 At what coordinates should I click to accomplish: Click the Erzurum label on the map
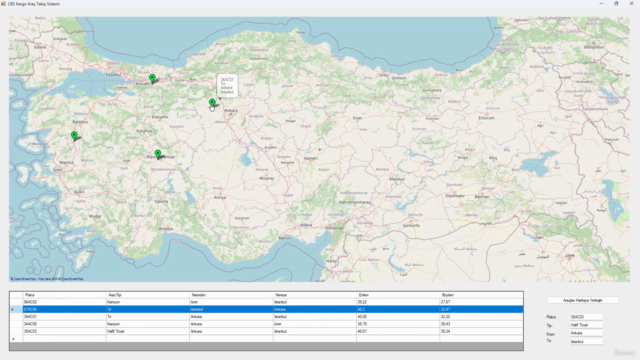click(487, 118)
